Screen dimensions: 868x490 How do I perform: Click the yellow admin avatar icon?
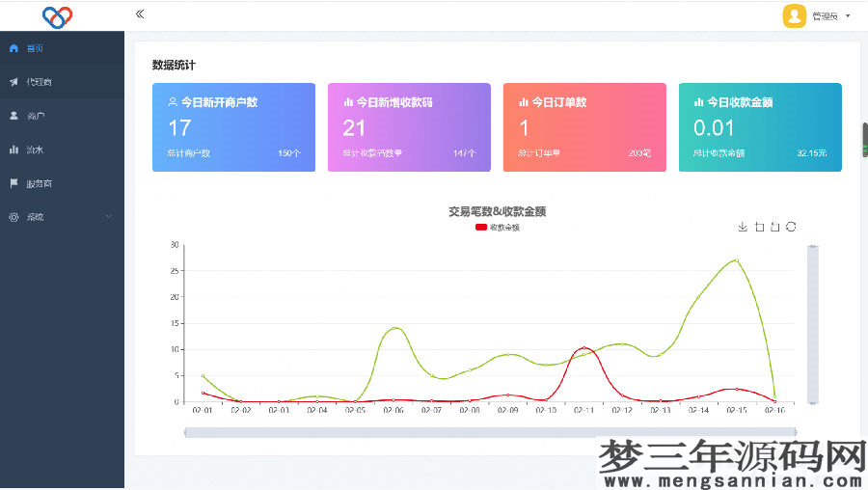794,15
